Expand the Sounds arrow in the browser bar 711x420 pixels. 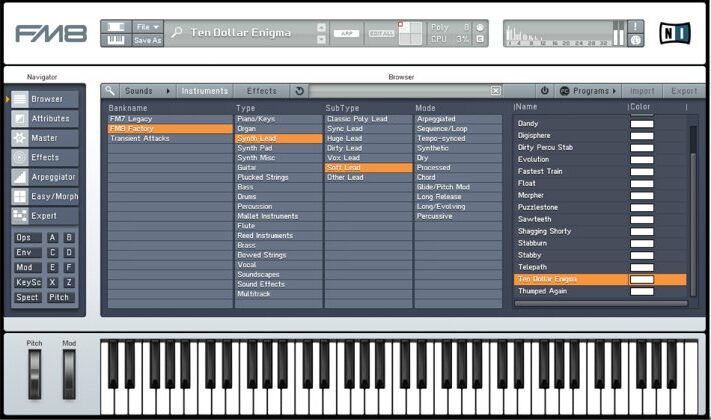click(x=168, y=91)
